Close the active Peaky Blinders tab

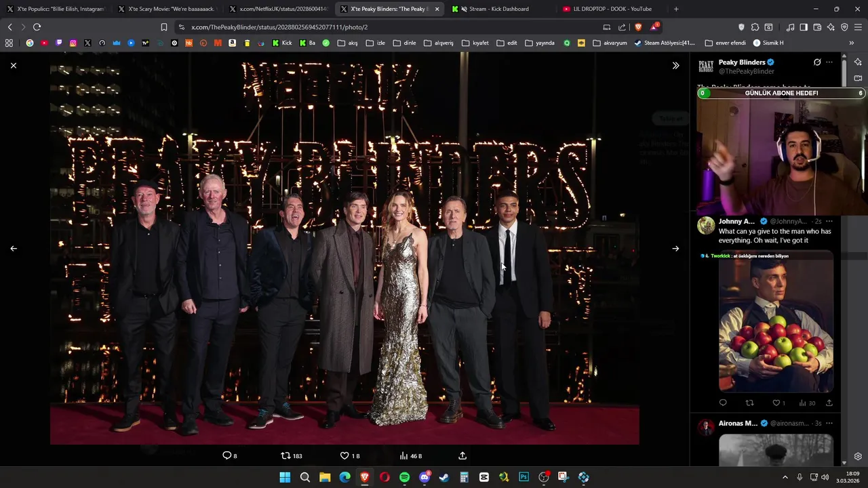tap(437, 9)
